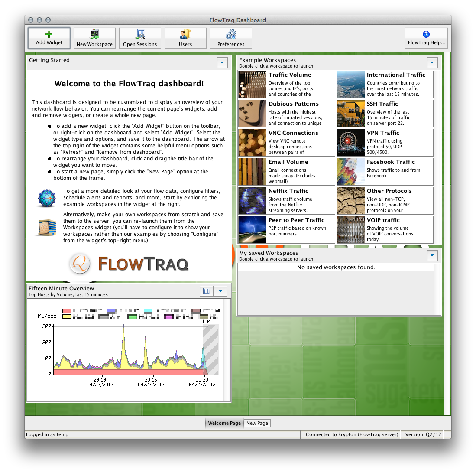Click the 'No saved workspaces found.' message
Screen dimensions: 476x473
[336, 267]
